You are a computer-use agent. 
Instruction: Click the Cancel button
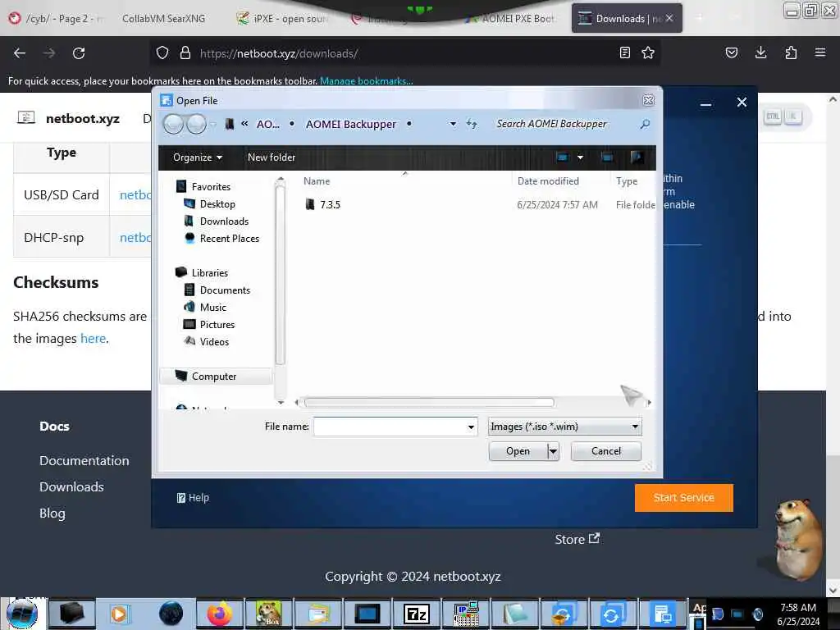point(606,451)
